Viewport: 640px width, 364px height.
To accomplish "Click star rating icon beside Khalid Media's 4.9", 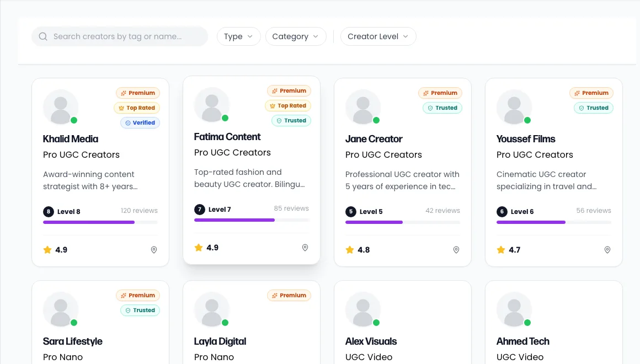I will pos(47,250).
